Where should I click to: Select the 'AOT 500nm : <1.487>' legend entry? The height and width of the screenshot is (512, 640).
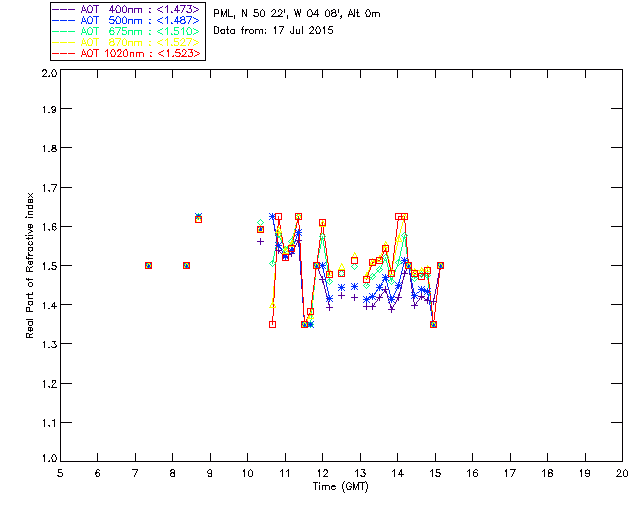126,20
